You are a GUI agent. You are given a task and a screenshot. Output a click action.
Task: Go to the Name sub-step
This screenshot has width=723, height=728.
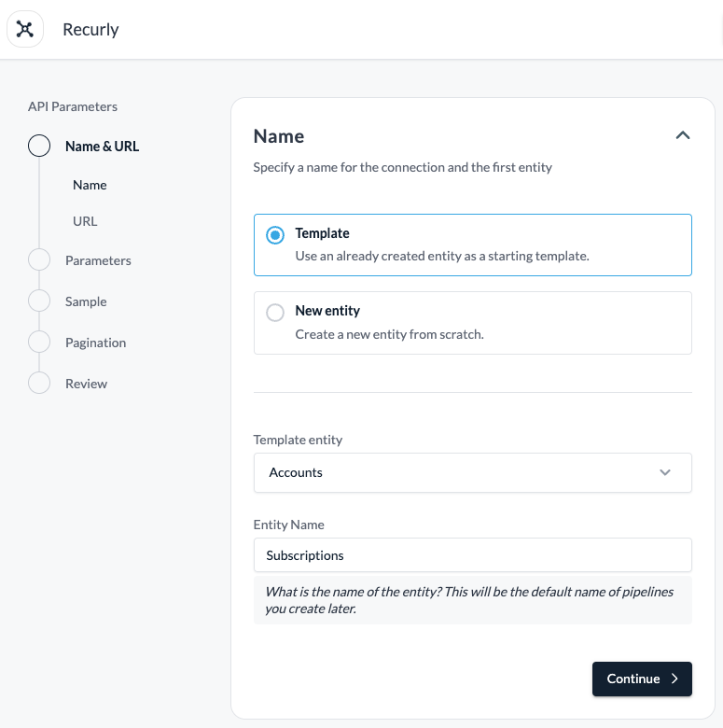90,185
